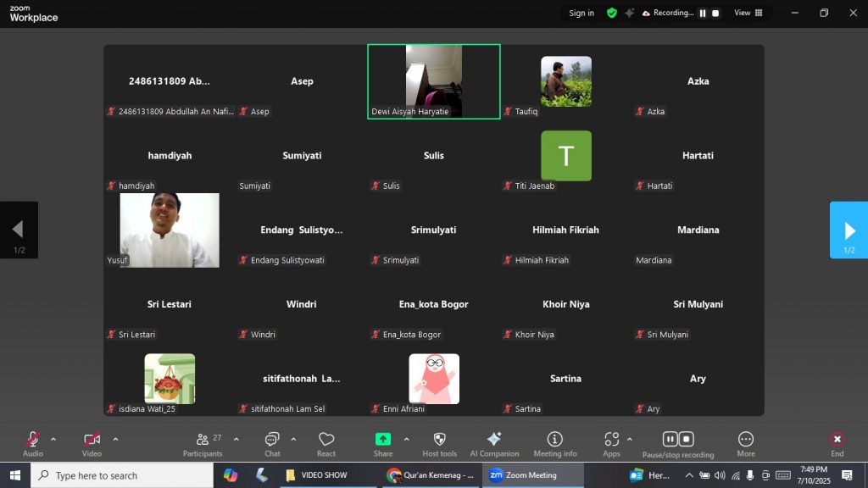Open Host tools shield icon
The width and height of the screenshot is (868, 488).
click(x=439, y=443)
